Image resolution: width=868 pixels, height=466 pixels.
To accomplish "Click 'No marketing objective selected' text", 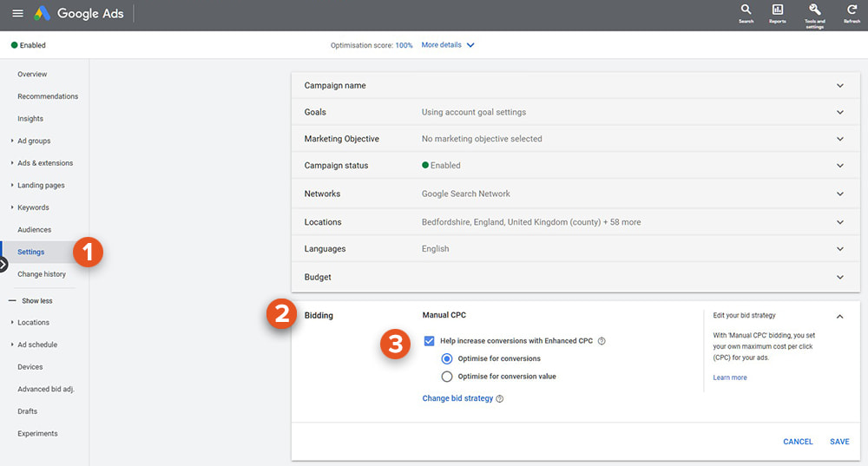I will pyautogui.click(x=482, y=139).
